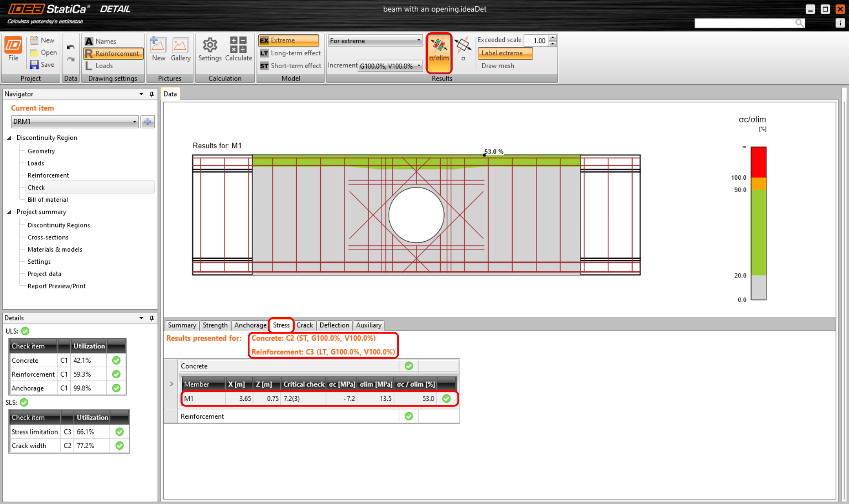Open the For extreme dropdown
Viewport: 849px width, 504px height.
pos(375,41)
